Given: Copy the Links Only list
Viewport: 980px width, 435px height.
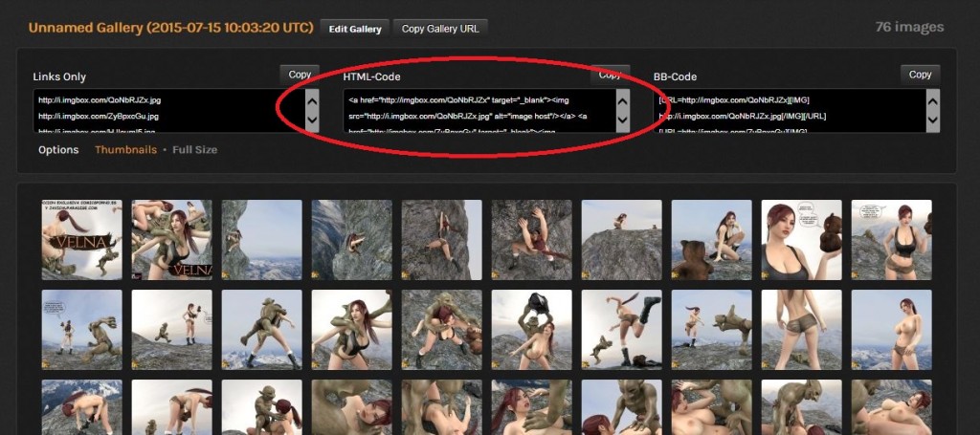Looking at the screenshot, I should tap(300, 75).
